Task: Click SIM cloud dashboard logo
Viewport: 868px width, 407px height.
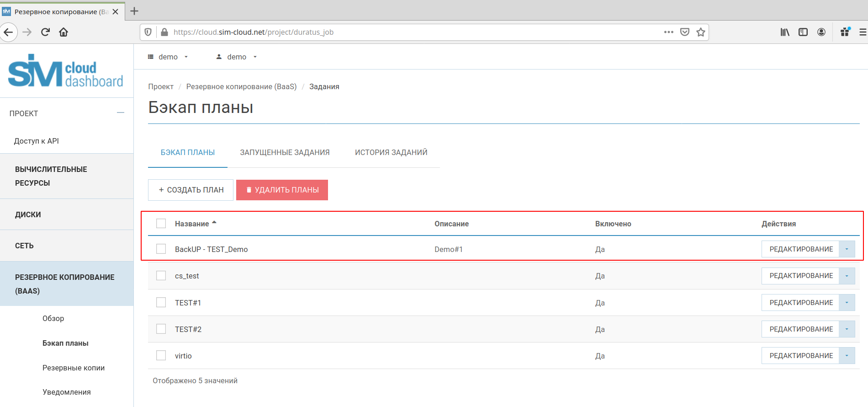Action: [66, 71]
